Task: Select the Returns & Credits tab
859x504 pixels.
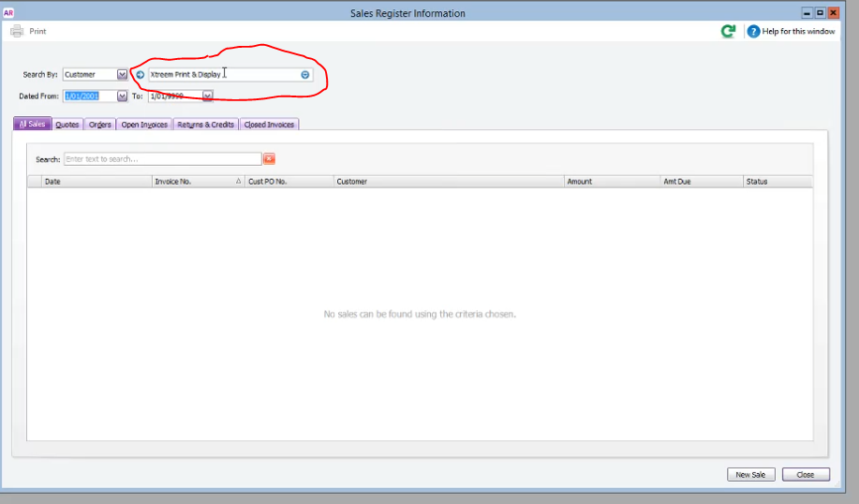Action: point(205,125)
